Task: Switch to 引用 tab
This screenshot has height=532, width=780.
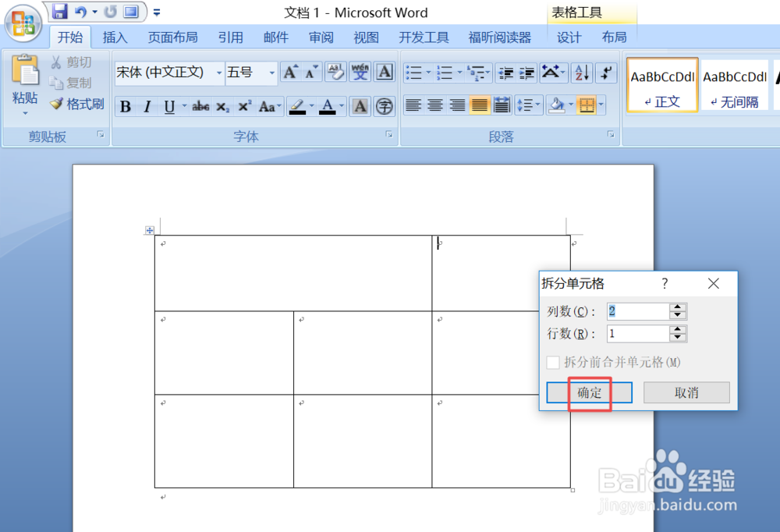Action: tap(230, 37)
